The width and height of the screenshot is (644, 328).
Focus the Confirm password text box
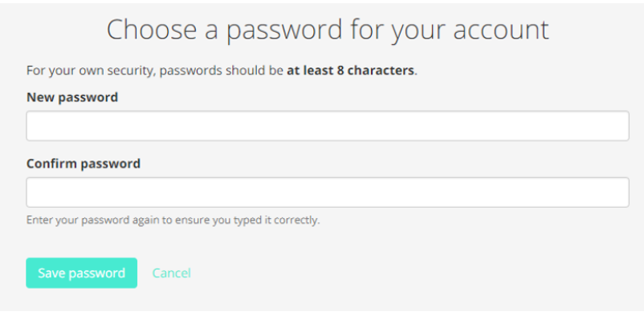pyautogui.click(x=327, y=192)
